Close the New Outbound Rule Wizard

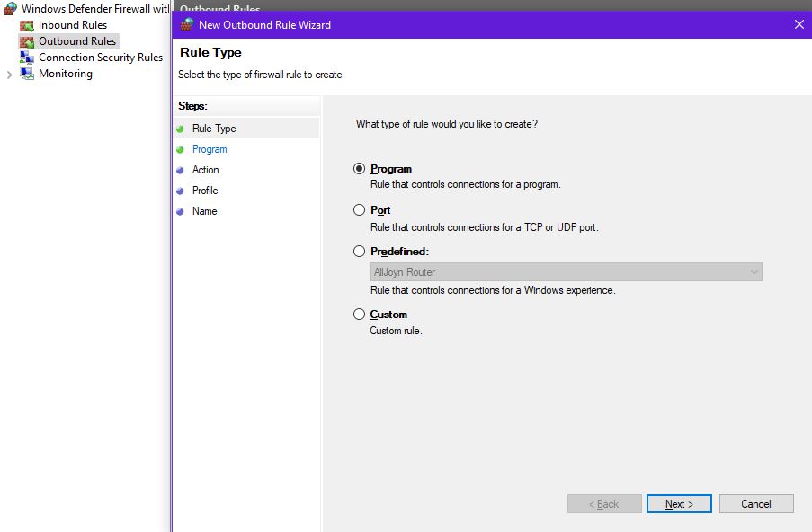click(799, 24)
